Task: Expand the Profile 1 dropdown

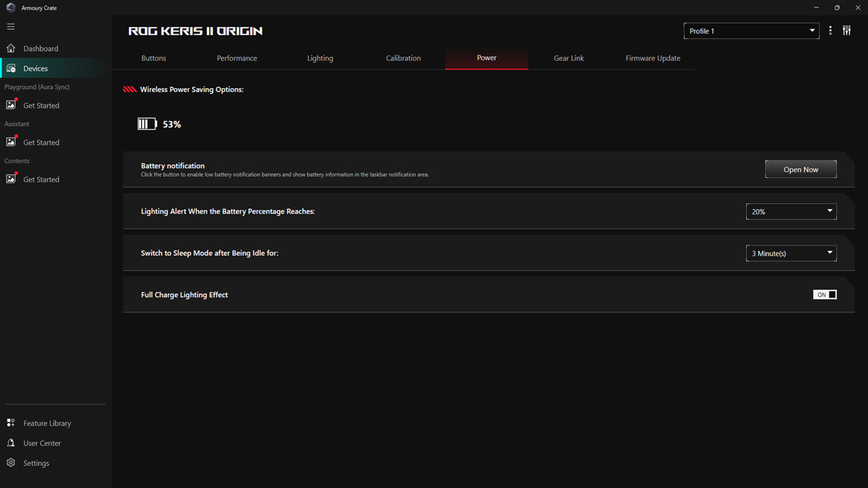Action: (x=752, y=31)
